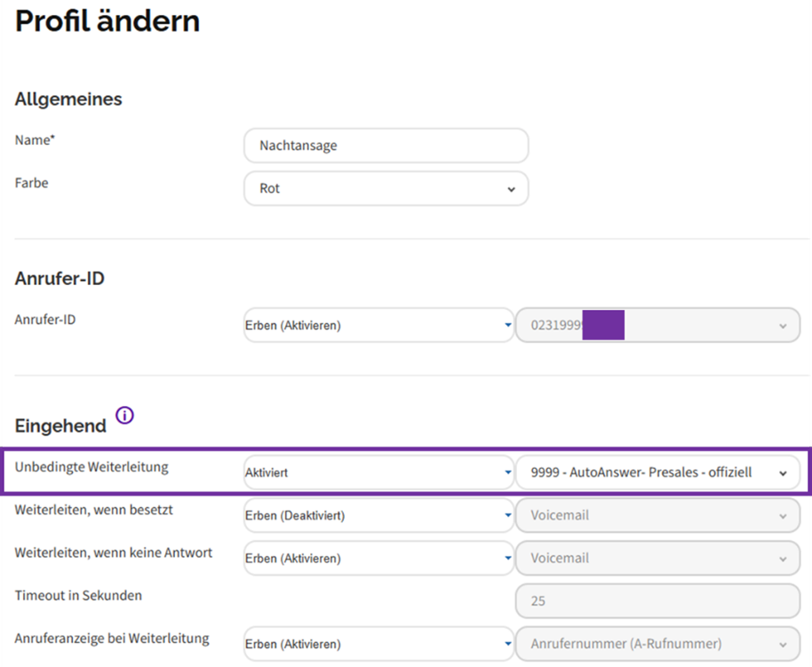The width and height of the screenshot is (812, 667).
Task: Open the Farbe dropdown showing Rot
Action: point(386,188)
